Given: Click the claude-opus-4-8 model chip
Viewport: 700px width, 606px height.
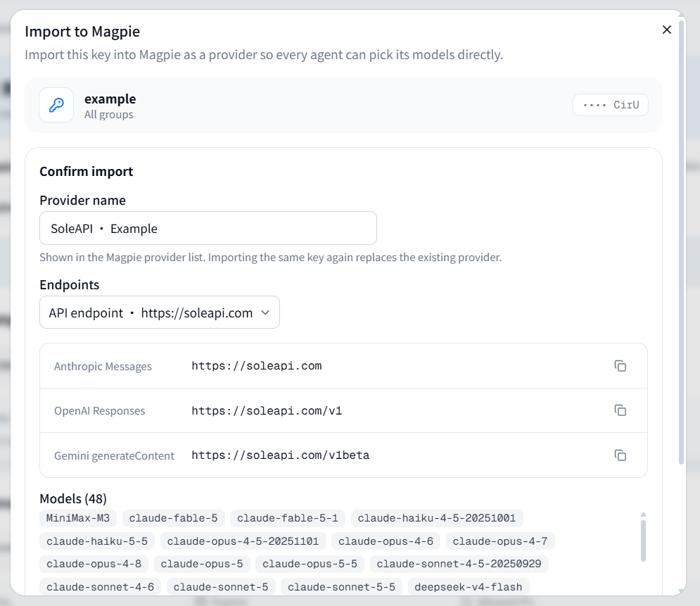Looking at the screenshot, I should [94, 564].
